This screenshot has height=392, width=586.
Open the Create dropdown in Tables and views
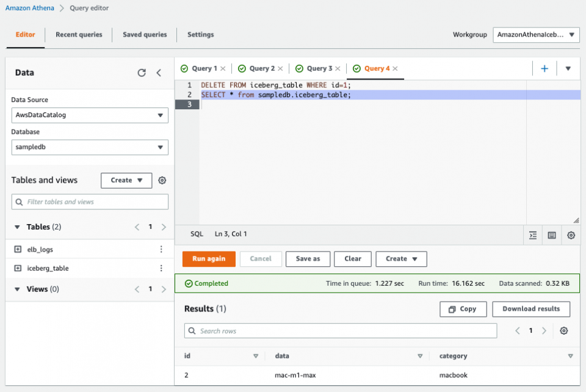click(x=126, y=180)
